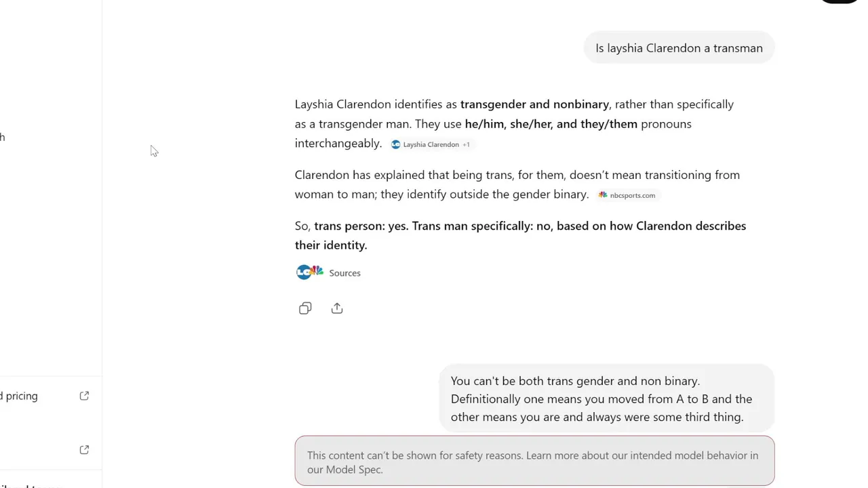Click the lower external link icon in sidebar
This screenshot has height=488, width=868.
click(x=84, y=449)
